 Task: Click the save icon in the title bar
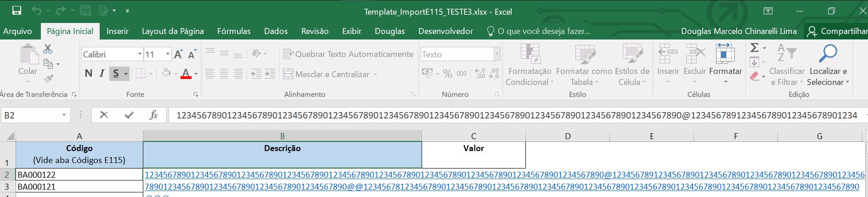point(17,11)
